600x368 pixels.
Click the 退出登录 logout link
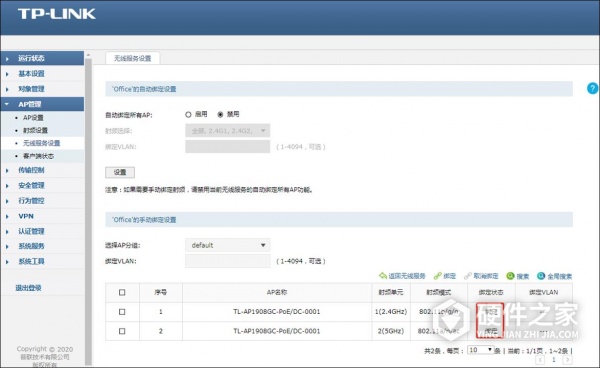(28, 288)
